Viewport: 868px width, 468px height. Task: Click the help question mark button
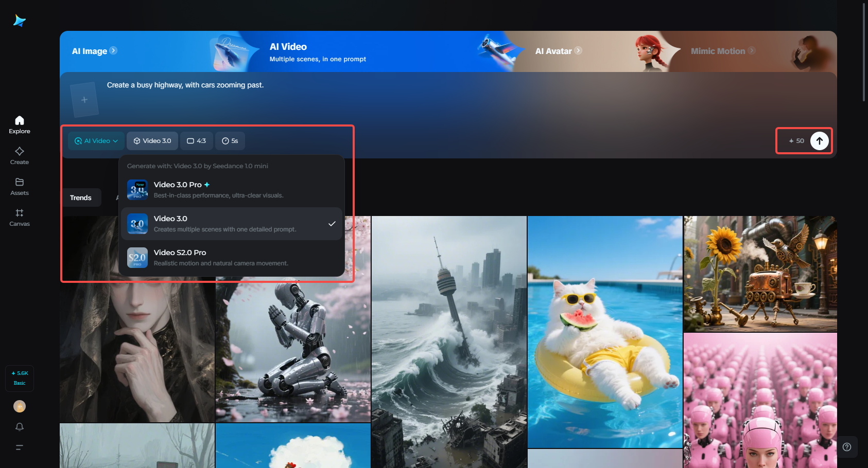[x=847, y=447]
